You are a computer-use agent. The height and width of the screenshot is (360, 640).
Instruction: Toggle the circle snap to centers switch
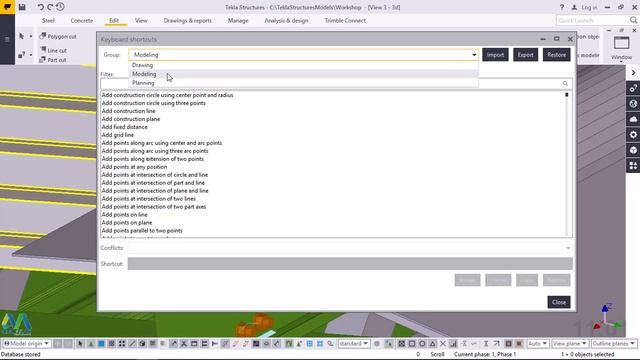422,344
